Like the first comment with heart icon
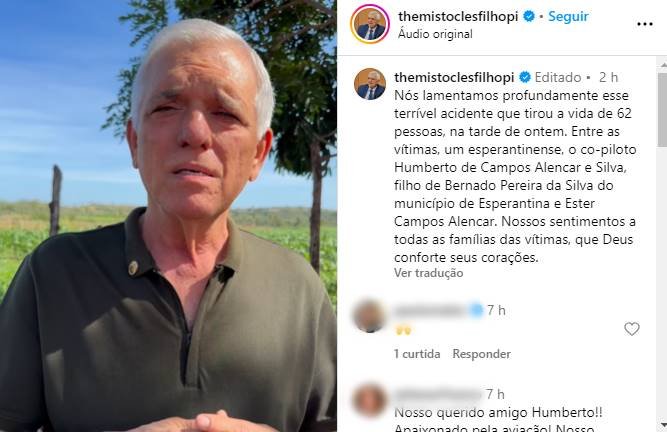Screen dimensions: 667x432 click(632, 329)
